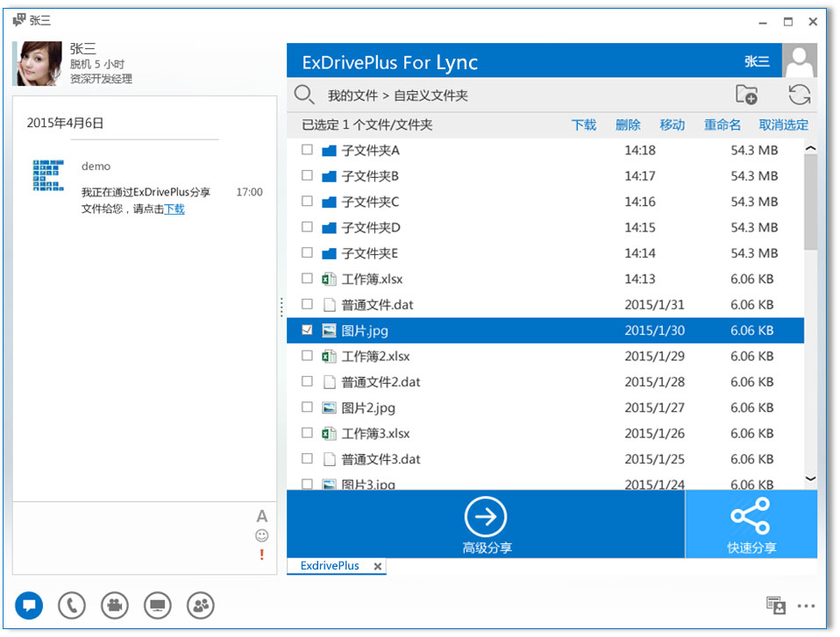840x637 pixels.
Task: Refresh the file list
Action: click(800, 95)
